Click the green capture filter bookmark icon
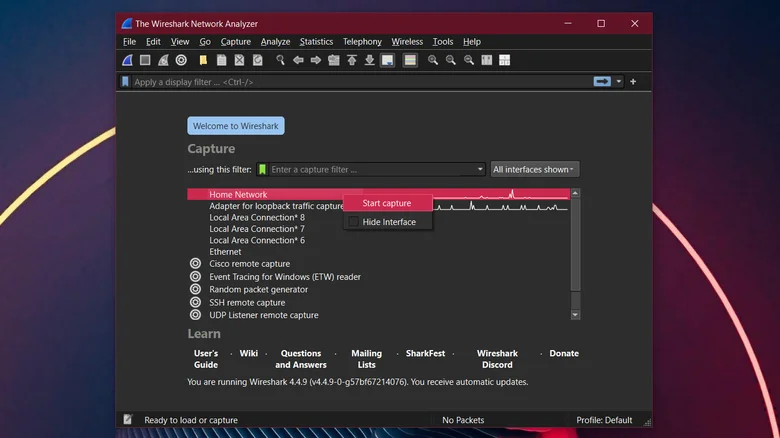Screen dimensions: 780x438 (262, 169)
